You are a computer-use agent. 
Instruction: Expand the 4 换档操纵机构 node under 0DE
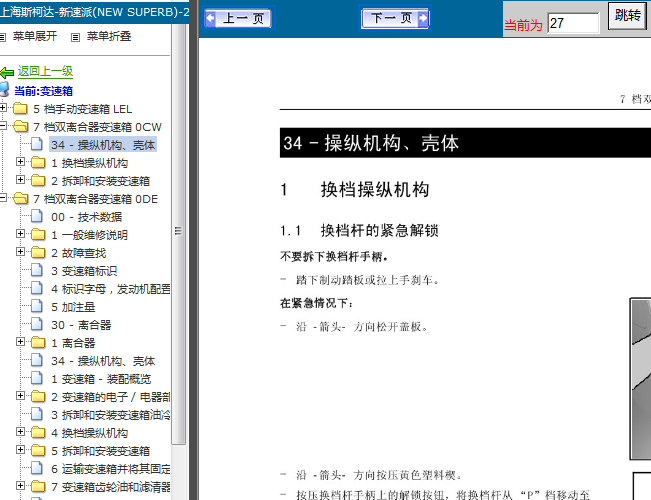(20, 431)
